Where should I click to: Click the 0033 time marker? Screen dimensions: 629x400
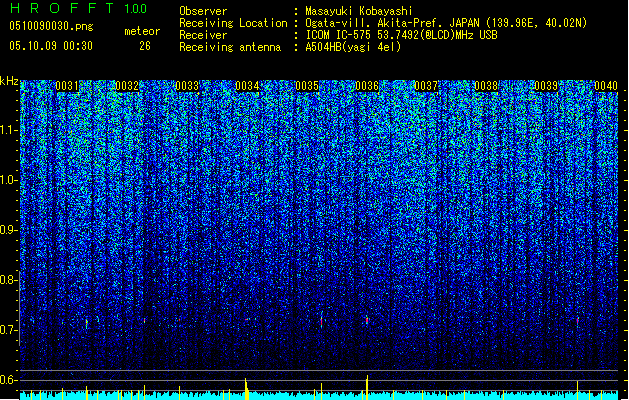[x=187, y=86]
